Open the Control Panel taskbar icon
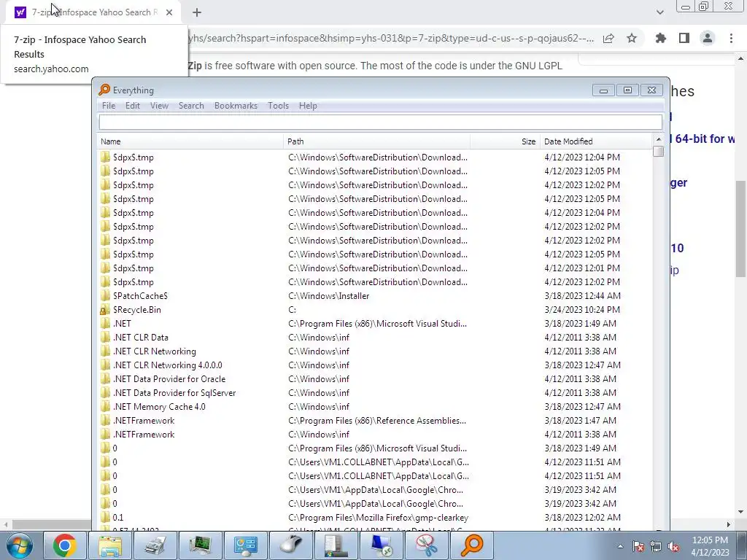Viewport: 747px width, 560px height. click(x=246, y=545)
